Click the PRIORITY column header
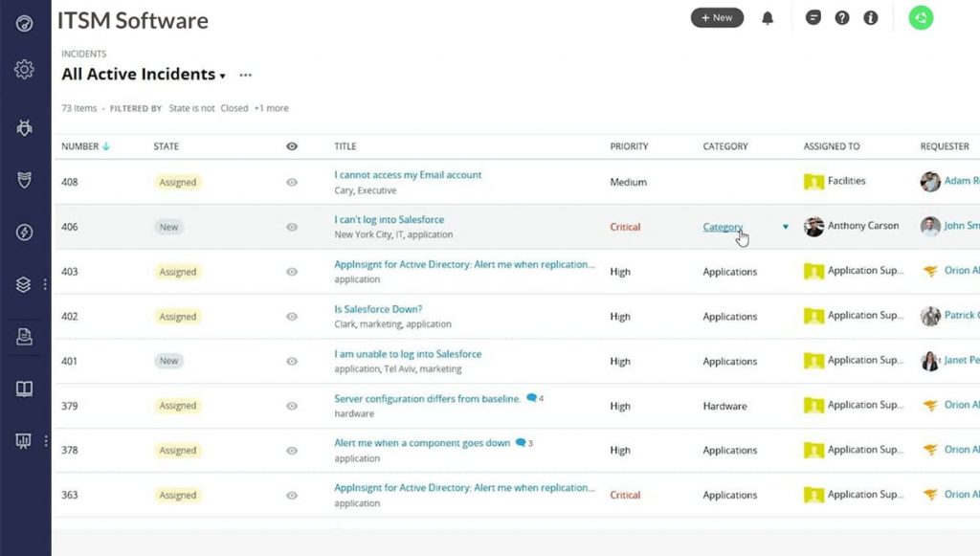 coord(629,146)
